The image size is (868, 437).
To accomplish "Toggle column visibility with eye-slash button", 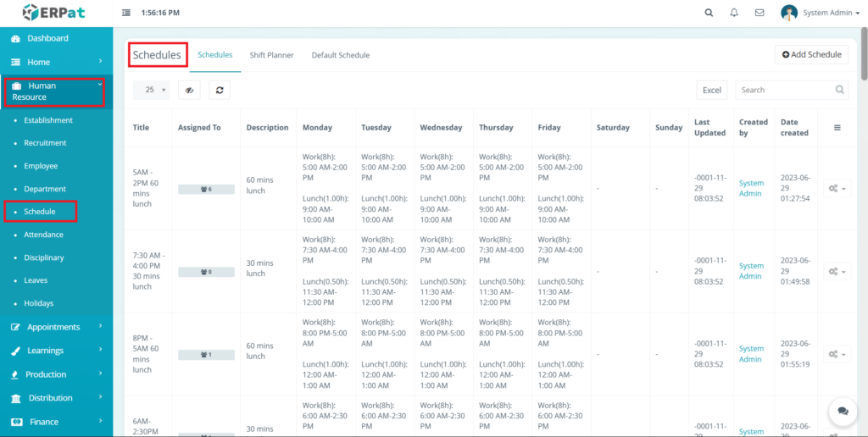I will 189,90.
